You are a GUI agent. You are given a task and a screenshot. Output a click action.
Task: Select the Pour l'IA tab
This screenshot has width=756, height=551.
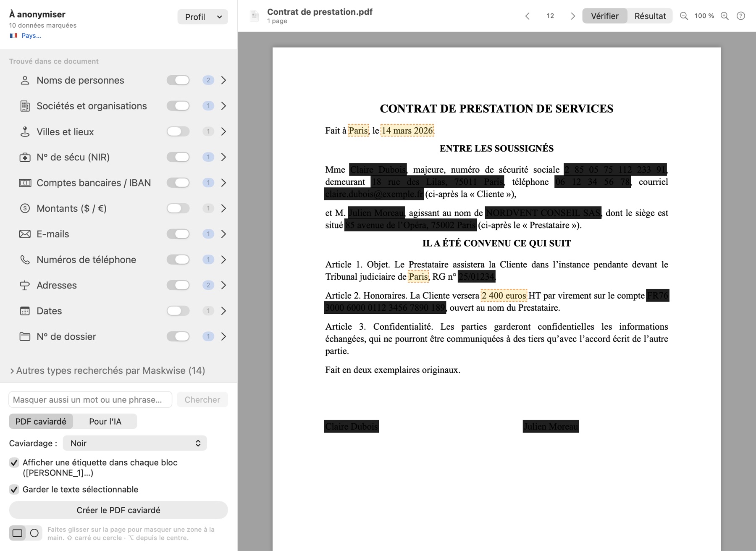(105, 421)
